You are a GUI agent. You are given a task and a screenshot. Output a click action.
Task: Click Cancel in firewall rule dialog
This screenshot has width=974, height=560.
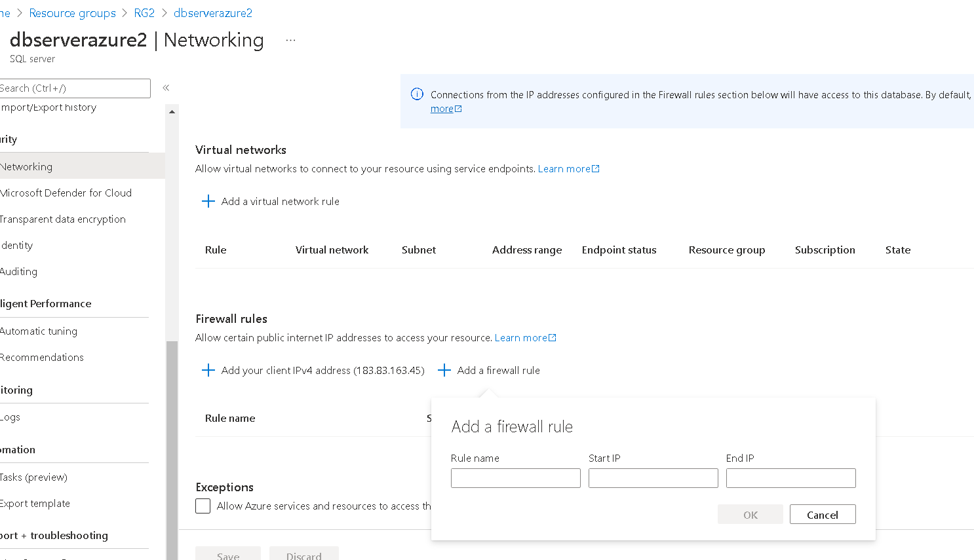coord(823,514)
